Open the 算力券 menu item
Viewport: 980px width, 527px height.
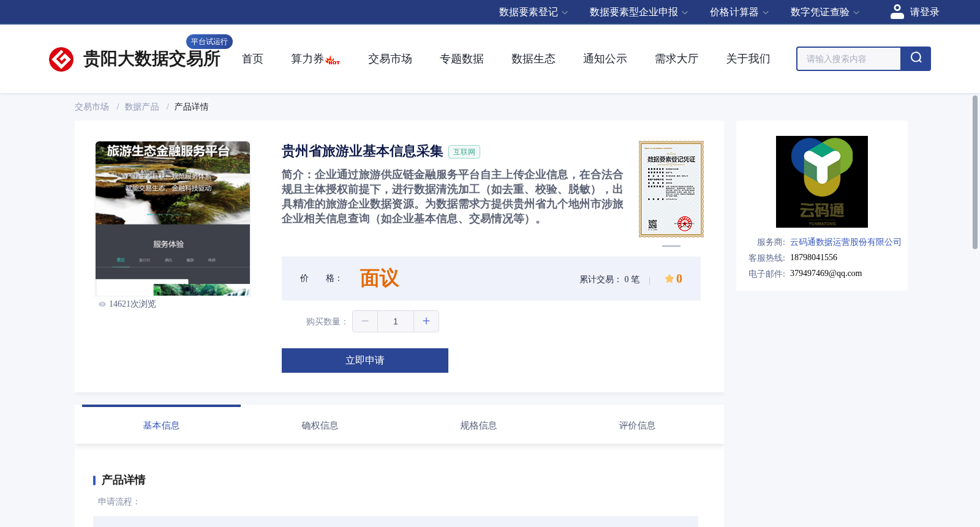click(x=307, y=59)
